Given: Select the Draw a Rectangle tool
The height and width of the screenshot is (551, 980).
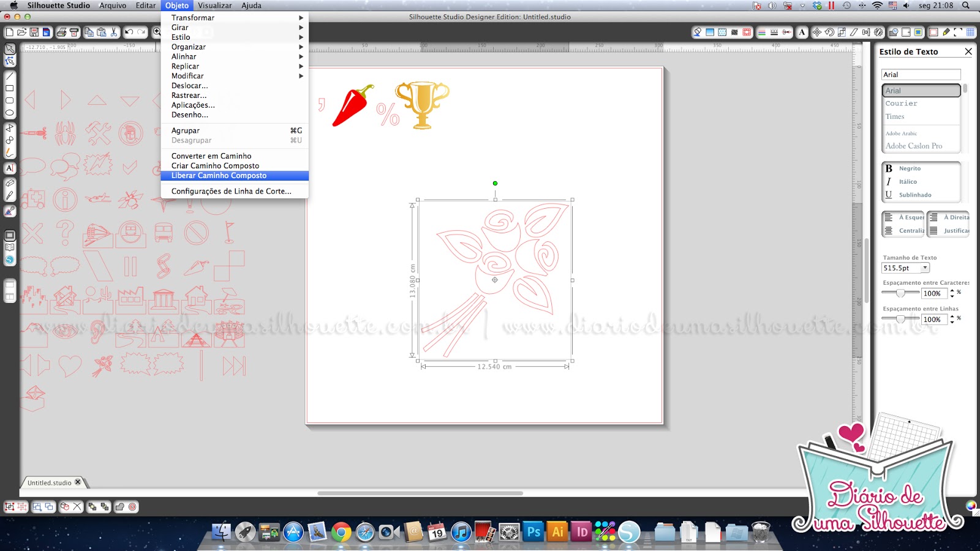Looking at the screenshot, I should [x=10, y=88].
